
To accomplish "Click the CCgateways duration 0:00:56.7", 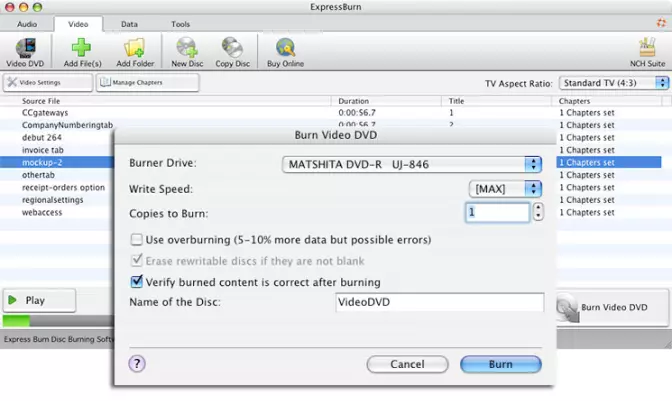I will click(357, 113).
